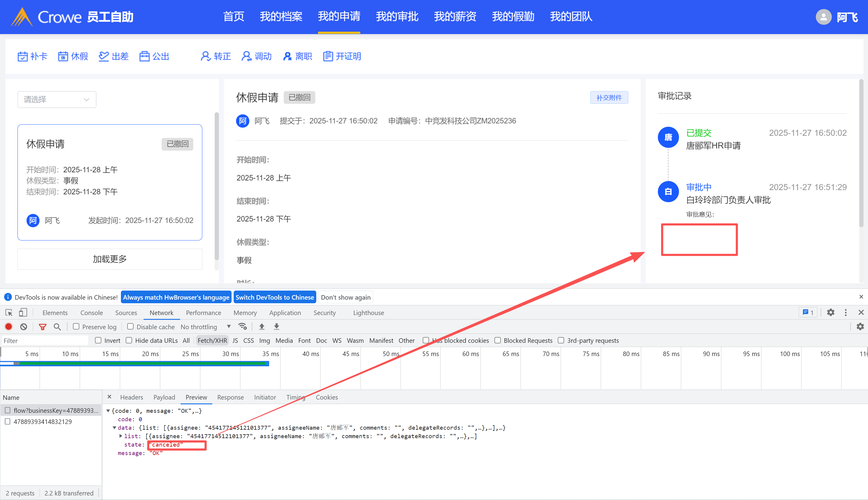Viewport: 868px width, 500px height.
Task: Click the import HAR upload icon
Action: click(x=262, y=326)
